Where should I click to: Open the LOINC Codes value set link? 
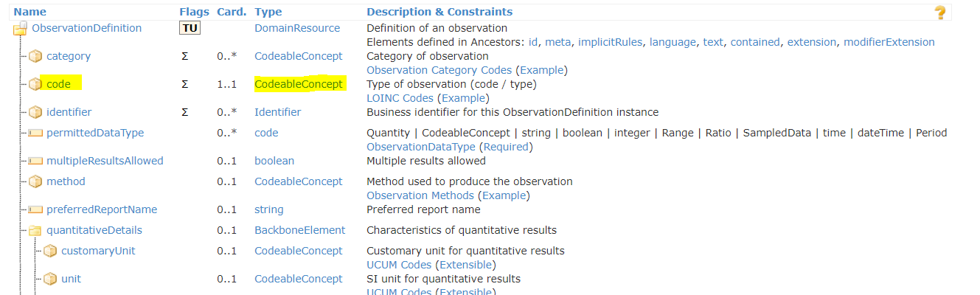[x=400, y=98]
